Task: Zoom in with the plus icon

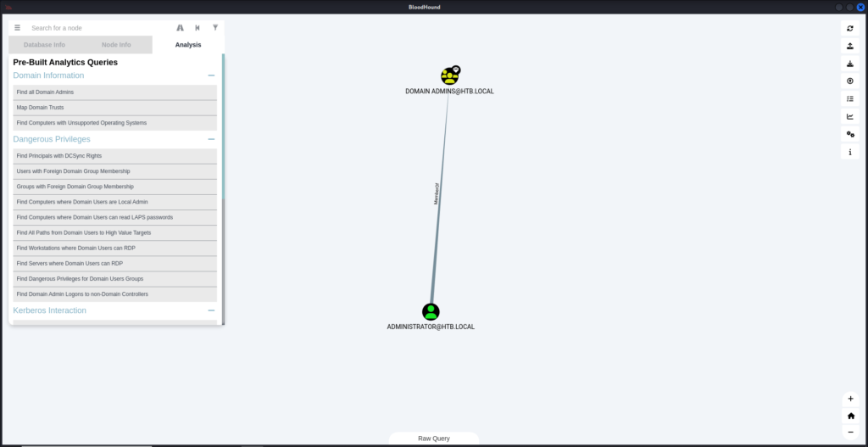Action: (x=851, y=399)
